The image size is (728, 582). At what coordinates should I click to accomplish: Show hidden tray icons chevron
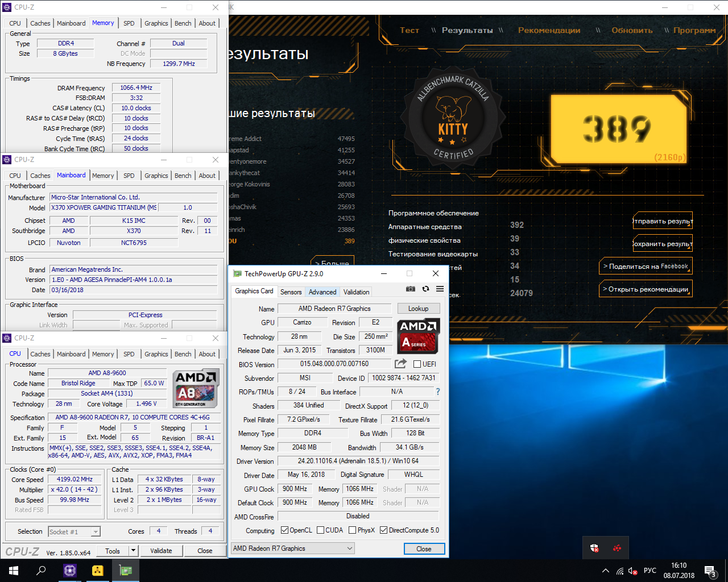[606, 571]
